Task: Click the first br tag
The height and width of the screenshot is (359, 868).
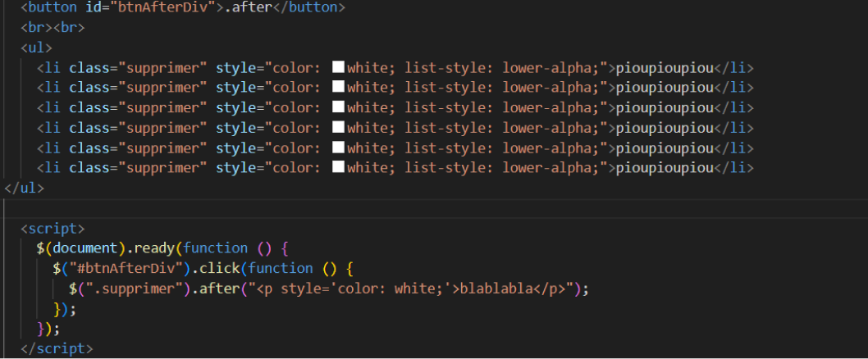Action: 36,27
